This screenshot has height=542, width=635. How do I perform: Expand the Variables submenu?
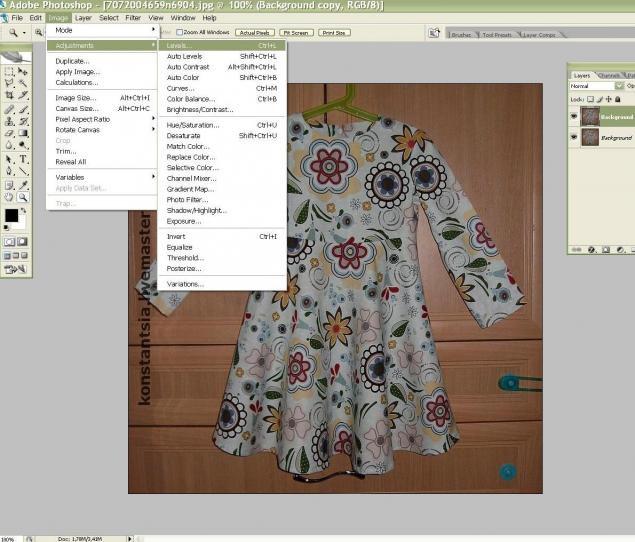[x=102, y=177]
